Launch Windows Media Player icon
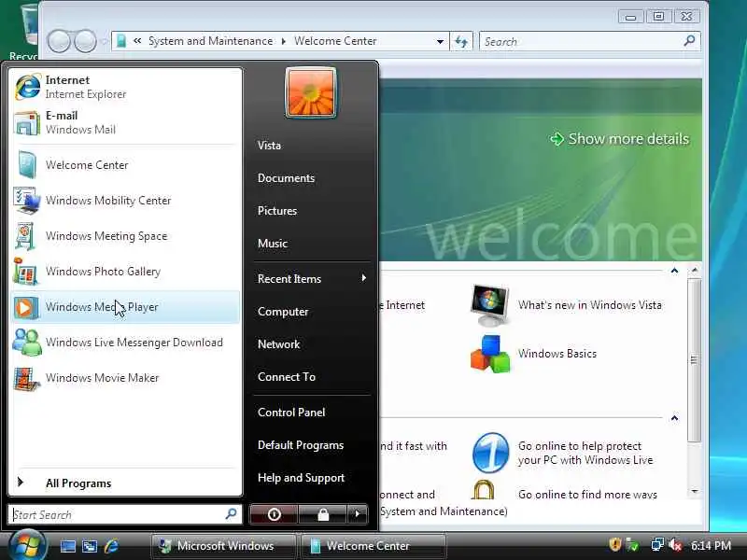 tap(26, 307)
